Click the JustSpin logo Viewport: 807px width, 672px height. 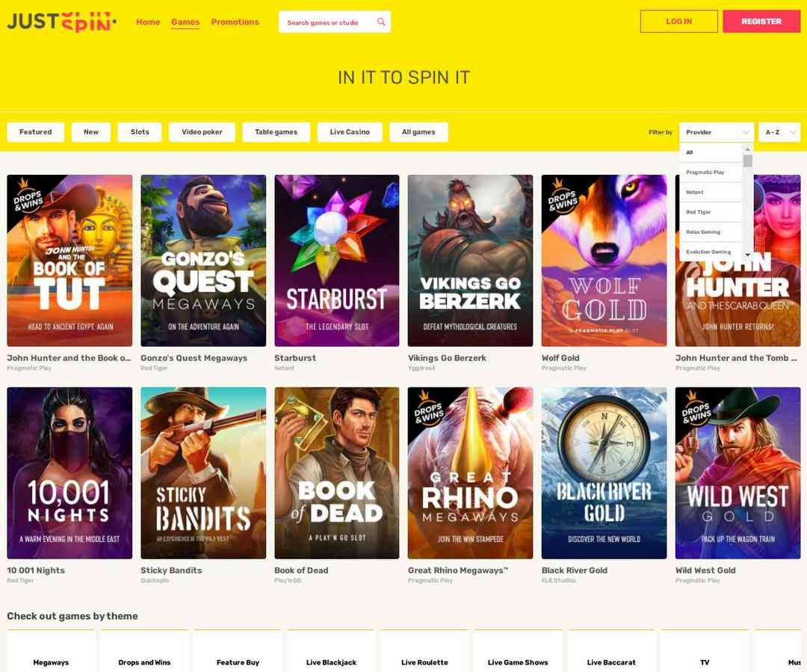pos(62,22)
